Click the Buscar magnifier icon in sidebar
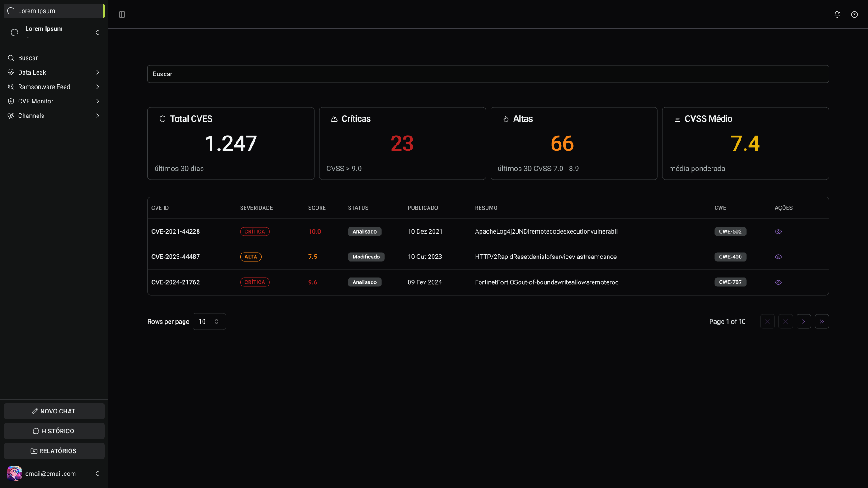Screen dimensions: 868x488 coord(11,58)
